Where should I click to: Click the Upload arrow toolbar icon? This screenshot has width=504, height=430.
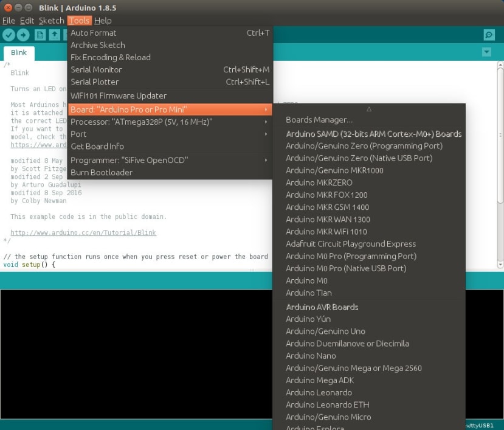(x=23, y=35)
